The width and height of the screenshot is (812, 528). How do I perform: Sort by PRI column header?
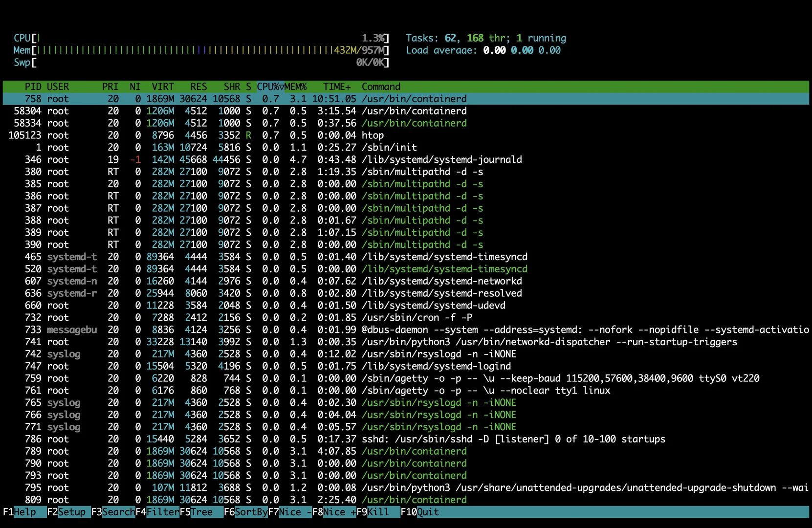click(110, 87)
